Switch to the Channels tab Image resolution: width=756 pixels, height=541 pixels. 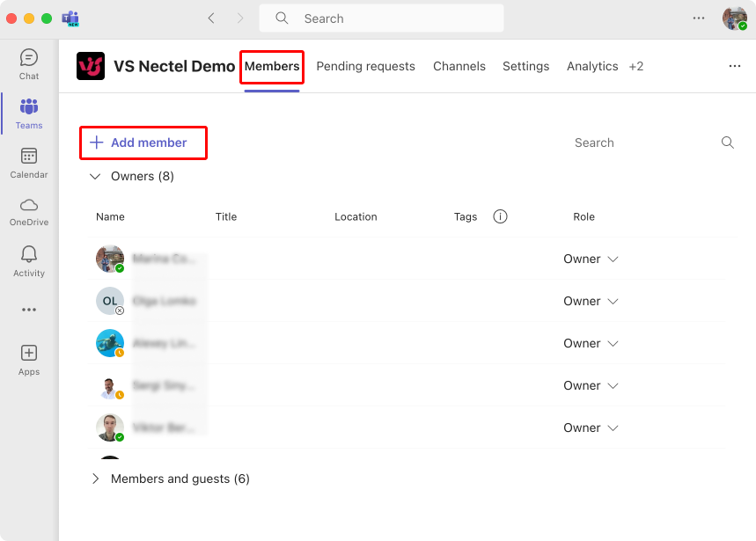(x=459, y=66)
